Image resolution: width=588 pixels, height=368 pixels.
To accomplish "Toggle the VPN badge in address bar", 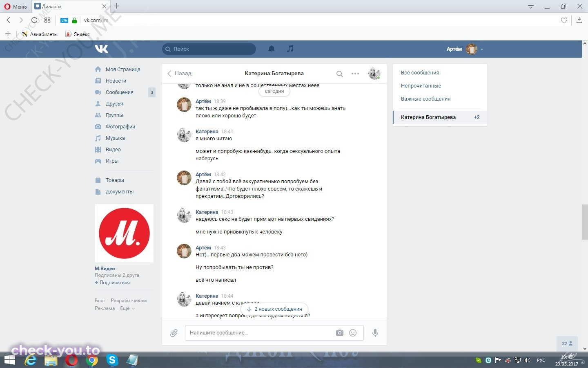I will click(x=64, y=20).
